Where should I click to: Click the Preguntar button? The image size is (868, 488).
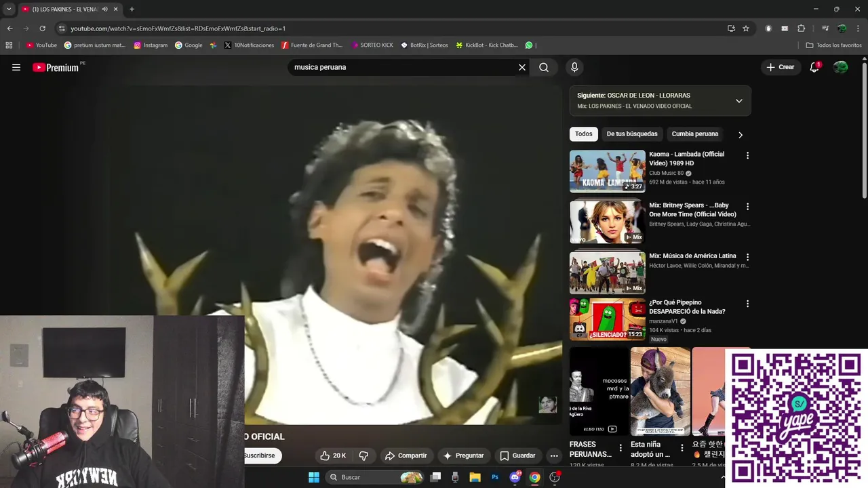click(x=464, y=455)
